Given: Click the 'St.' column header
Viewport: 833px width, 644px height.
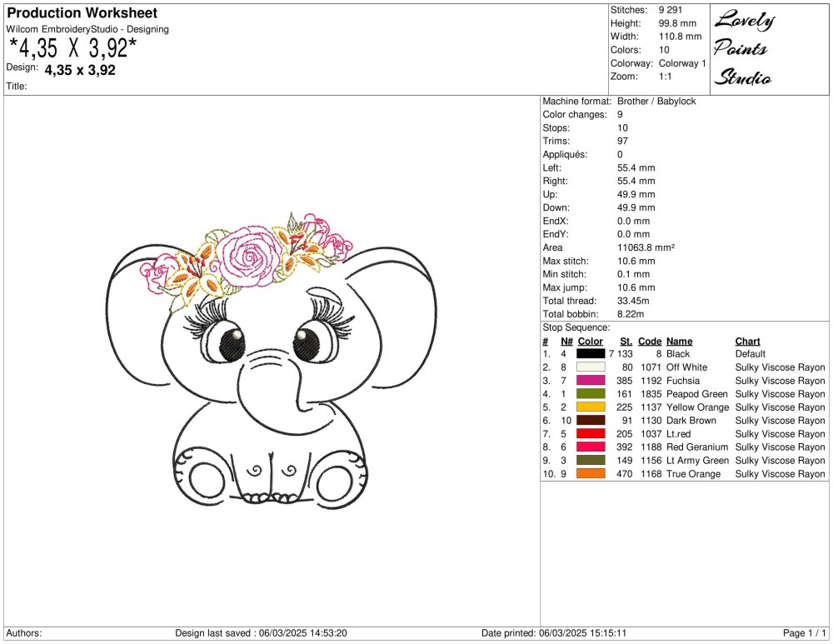Looking at the screenshot, I should pos(626,341).
